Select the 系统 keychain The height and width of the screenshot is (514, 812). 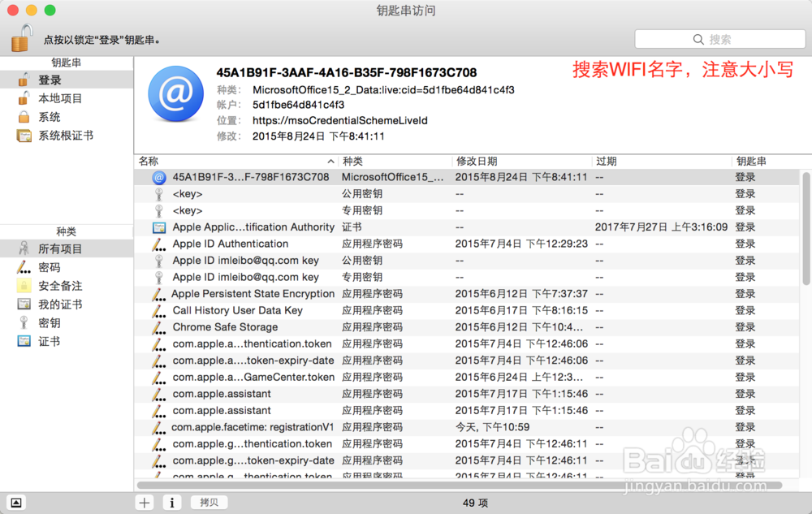(67, 117)
